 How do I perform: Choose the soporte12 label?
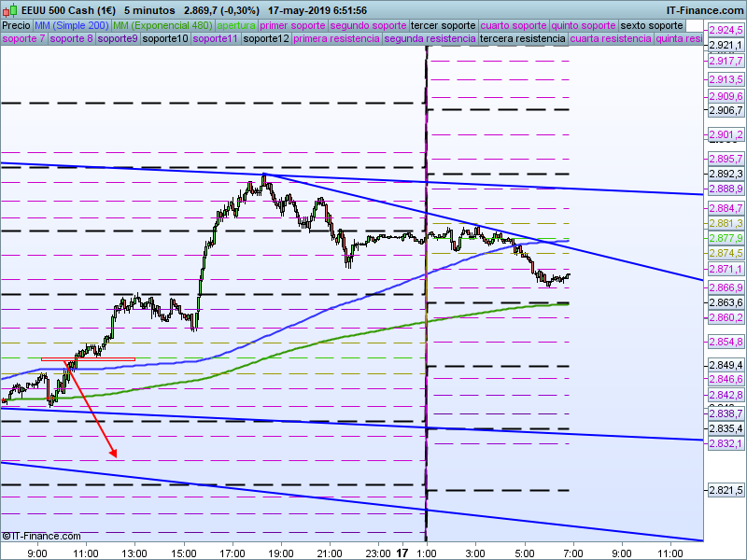[266, 38]
